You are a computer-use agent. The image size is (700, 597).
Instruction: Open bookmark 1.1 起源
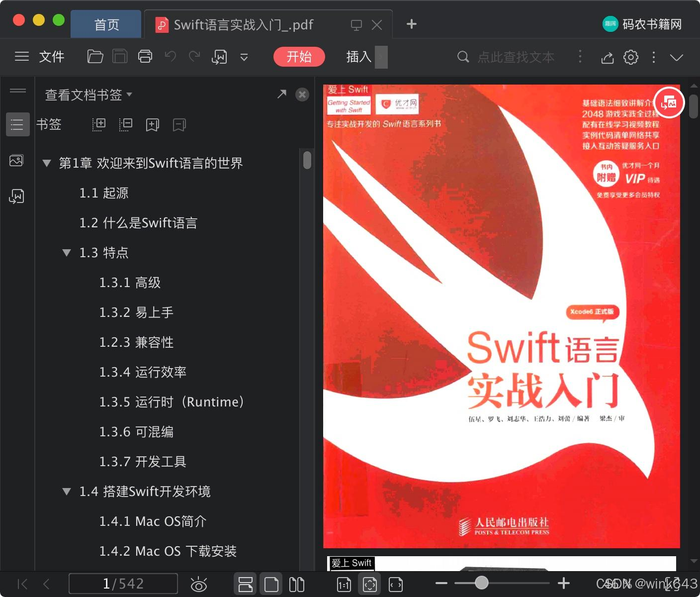point(104,193)
